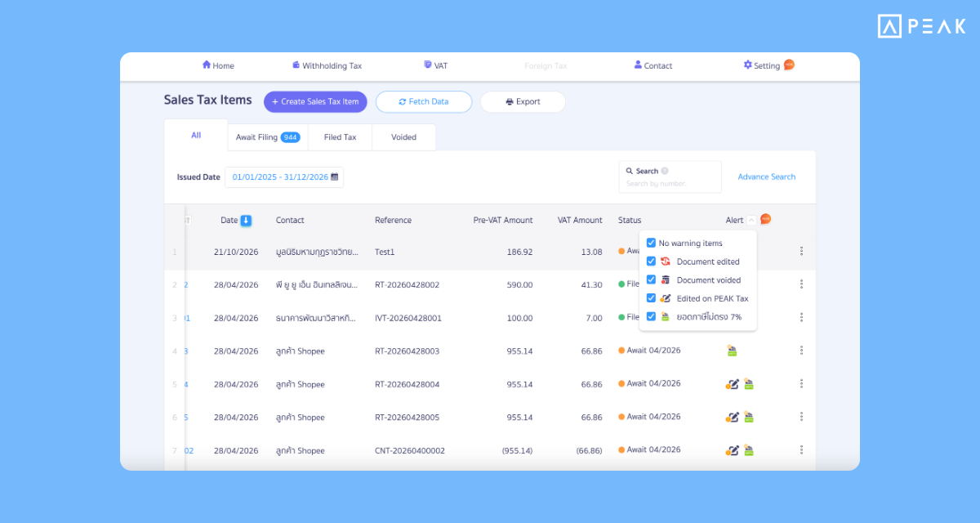Screen dimensions: 980x523
Task: Click the VAT mismatch 7% icon on row 4
Action: pyautogui.click(x=732, y=350)
